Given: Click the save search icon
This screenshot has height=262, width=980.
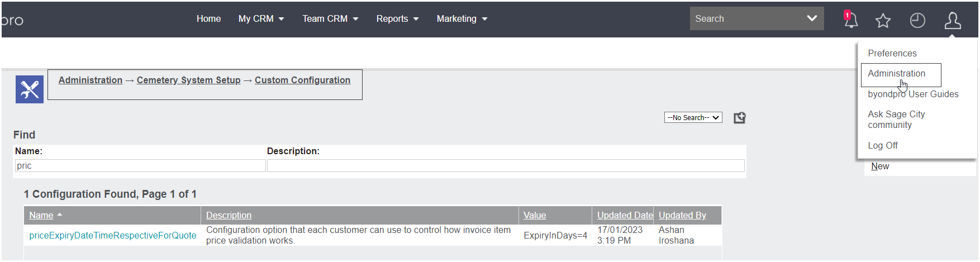Looking at the screenshot, I should 739,117.
